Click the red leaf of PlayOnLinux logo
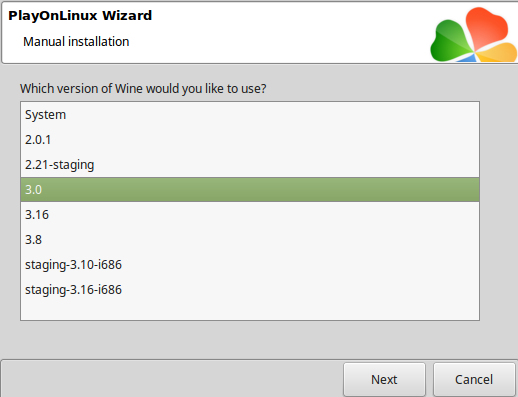Screen dimensions: 518x397 [487, 28]
